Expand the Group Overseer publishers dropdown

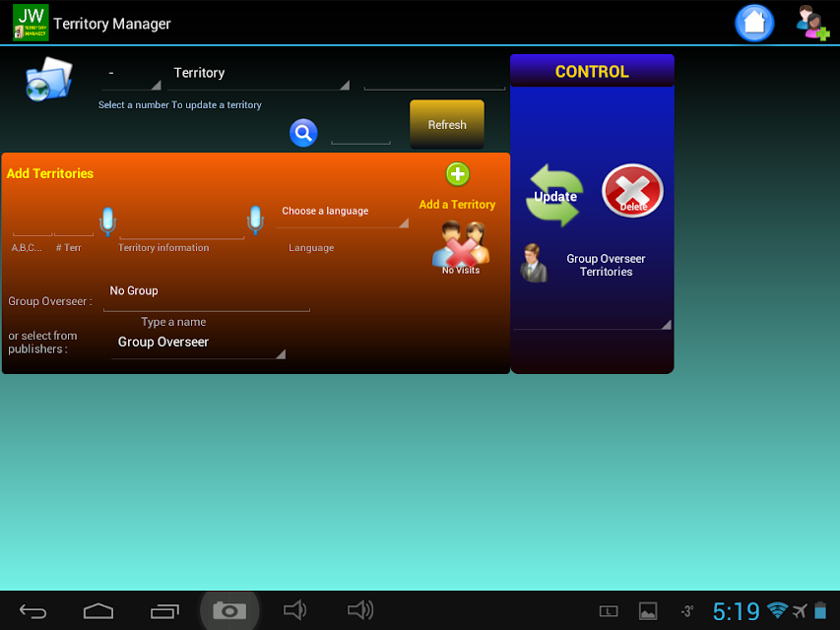(x=198, y=344)
